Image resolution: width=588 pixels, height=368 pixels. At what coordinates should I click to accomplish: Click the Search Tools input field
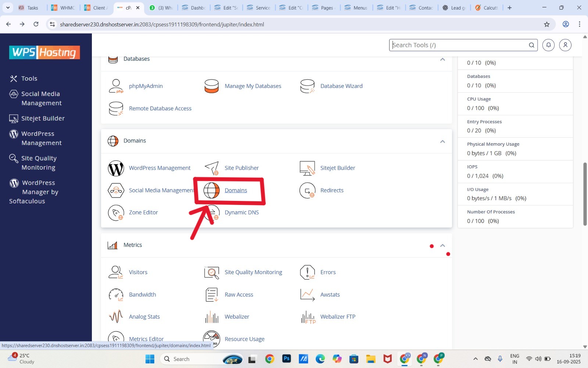[459, 45]
